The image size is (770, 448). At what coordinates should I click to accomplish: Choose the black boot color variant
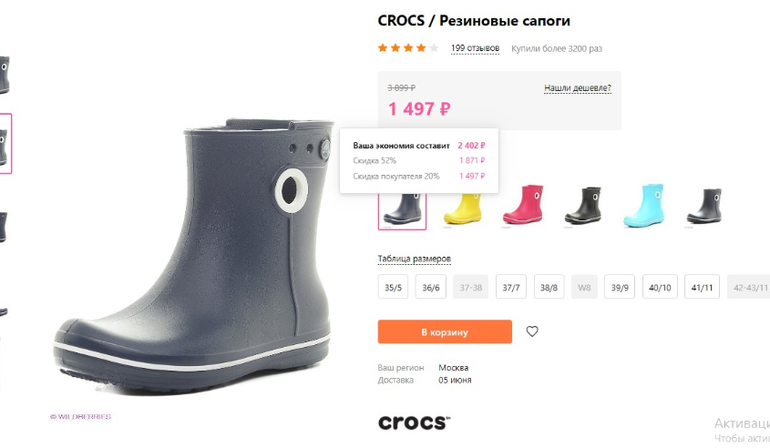click(x=583, y=205)
